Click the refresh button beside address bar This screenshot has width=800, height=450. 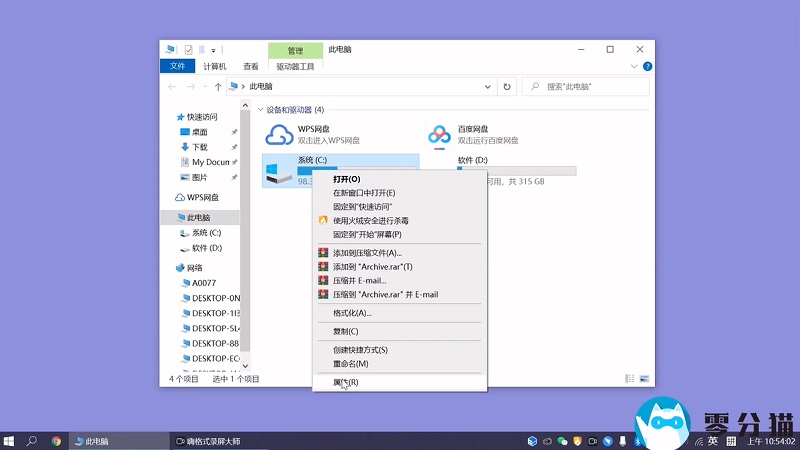507,87
